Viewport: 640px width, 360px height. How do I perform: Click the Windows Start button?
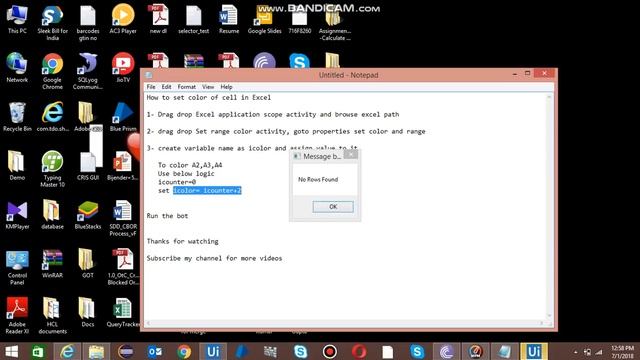tap(12, 352)
